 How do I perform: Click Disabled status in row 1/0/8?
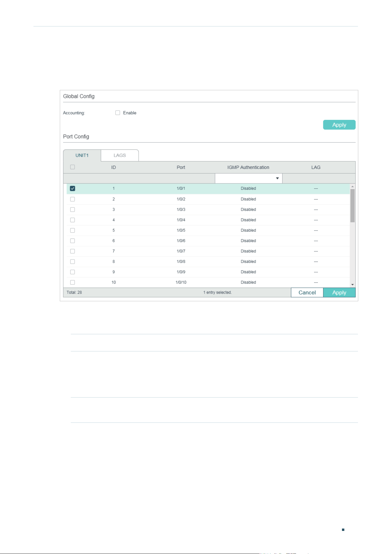click(248, 262)
